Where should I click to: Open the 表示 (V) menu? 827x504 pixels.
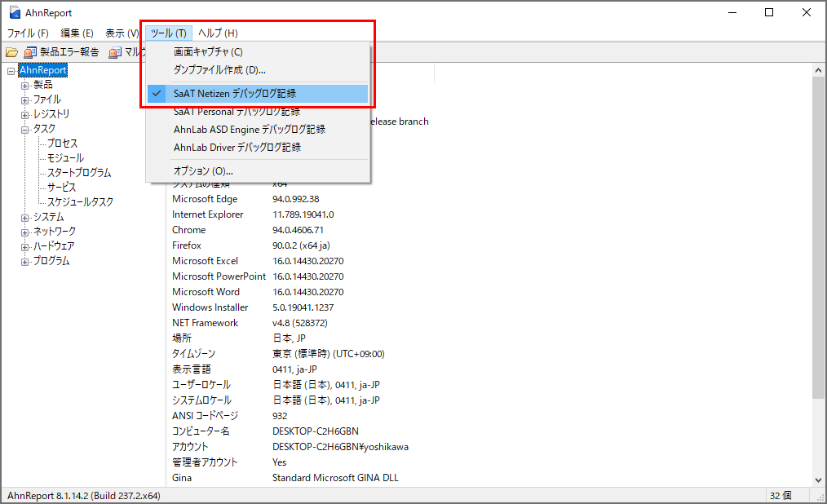[122, 33]
